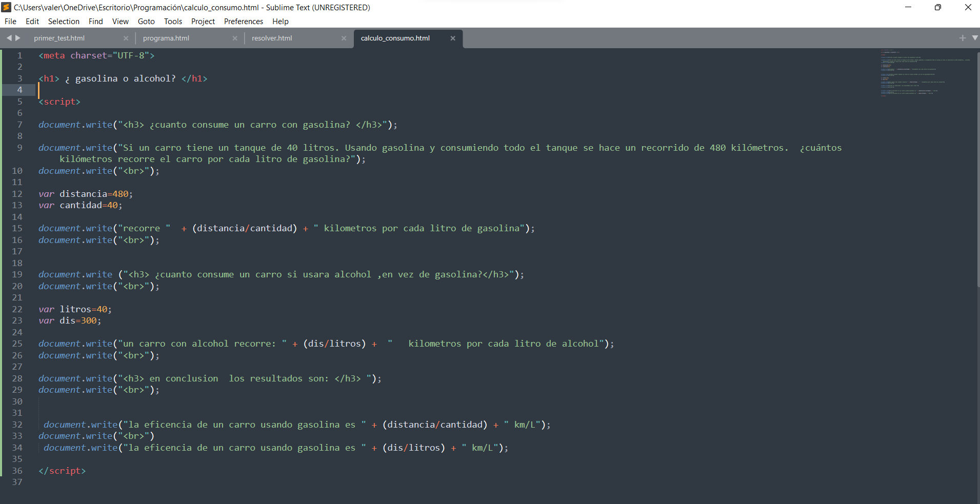Switch to the resolver.html tab
Viewport: 980px width, 504px height.
coord(272,38)
